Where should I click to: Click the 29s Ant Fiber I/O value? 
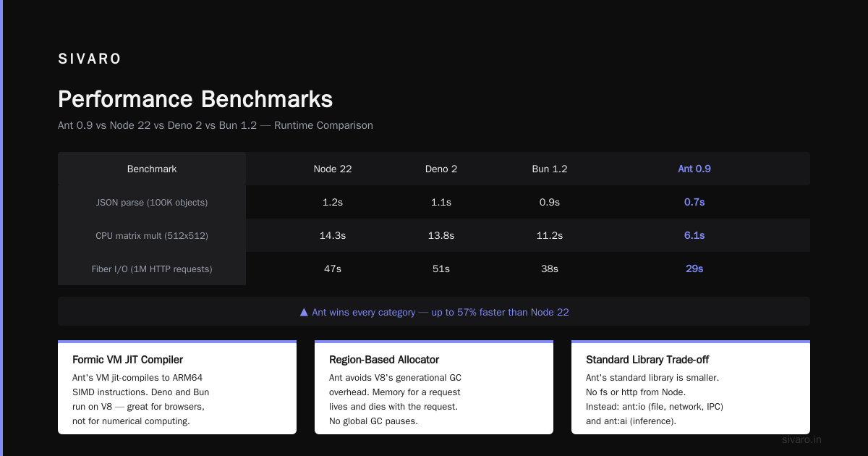pyautogui.click(x=694, y=269)
